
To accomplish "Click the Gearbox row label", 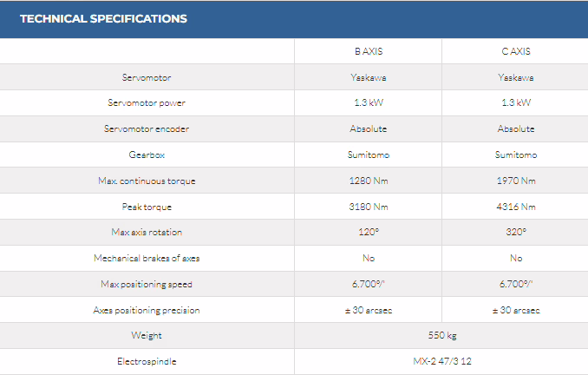I will click(147, 155).
